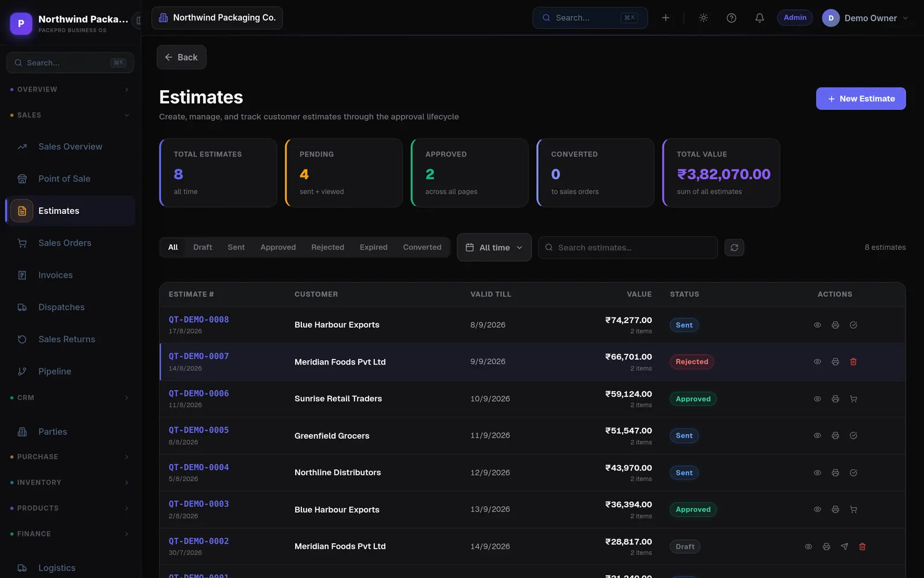Switch to the Rejected filter tab

point(327,247)
